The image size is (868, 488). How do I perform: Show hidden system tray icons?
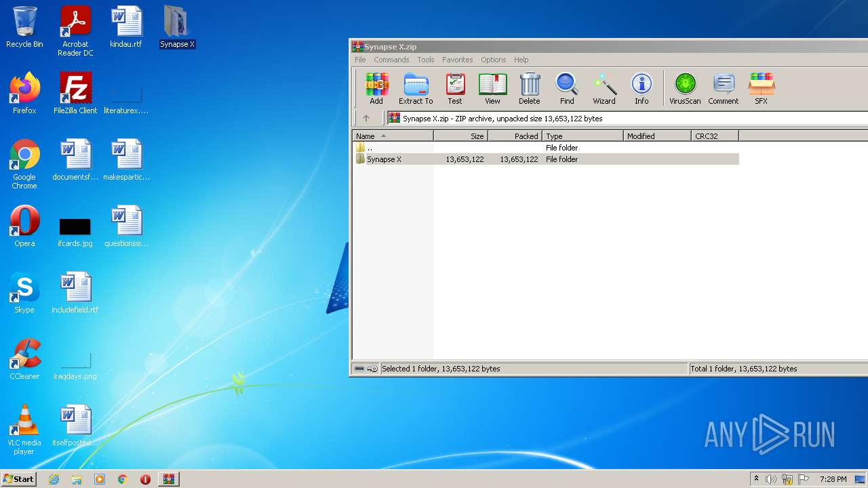[x=756, y=479]
